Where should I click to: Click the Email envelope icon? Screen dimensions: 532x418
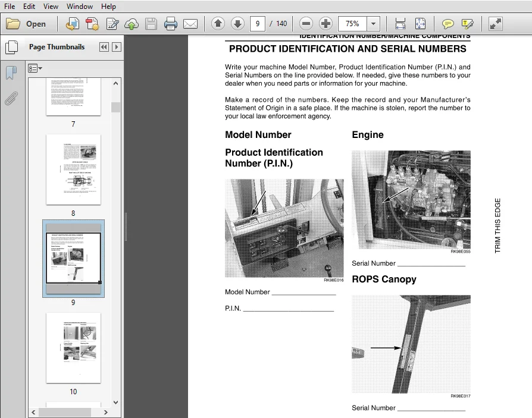[x=190, y=24]
